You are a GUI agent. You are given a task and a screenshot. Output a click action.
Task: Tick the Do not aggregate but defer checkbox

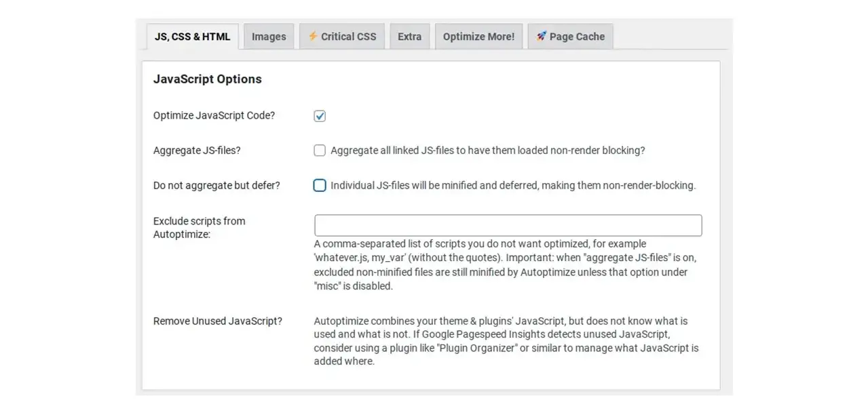[x=320, y=185]
